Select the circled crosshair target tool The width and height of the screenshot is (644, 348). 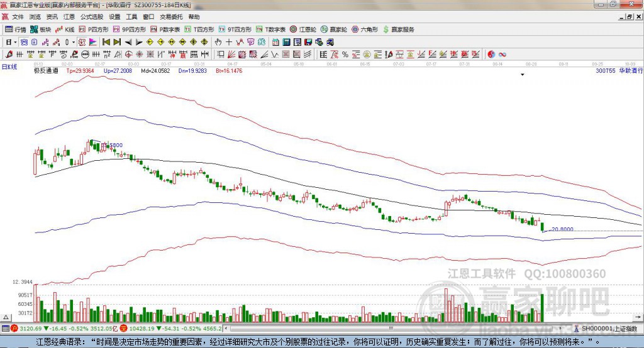[x=128, y=54]
